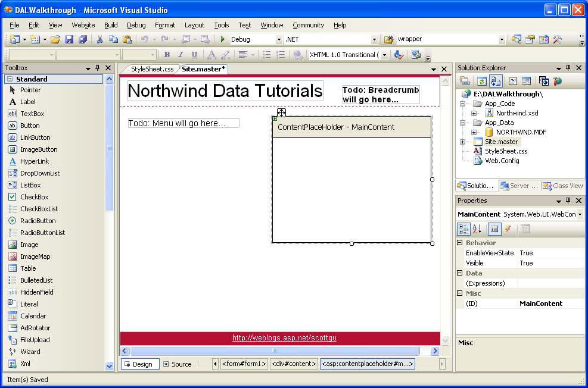Click the Italic formatting icon
This screenshot has height=388, width=588.
181,55
